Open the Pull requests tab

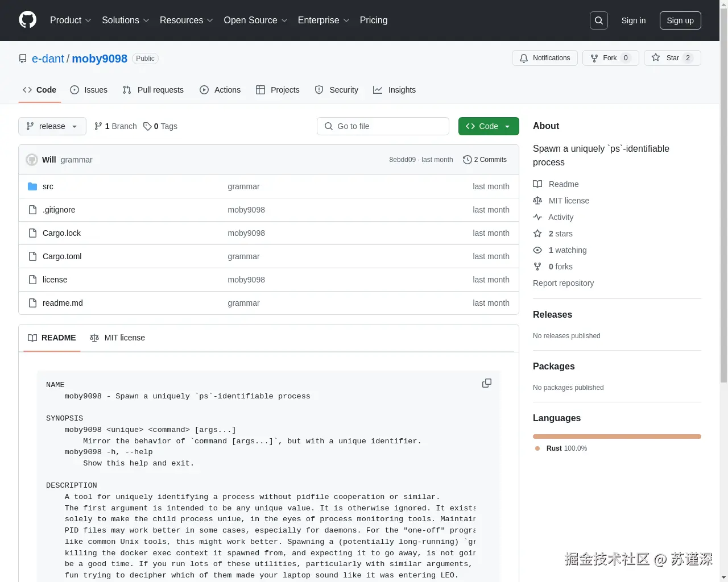coord(153,90)
